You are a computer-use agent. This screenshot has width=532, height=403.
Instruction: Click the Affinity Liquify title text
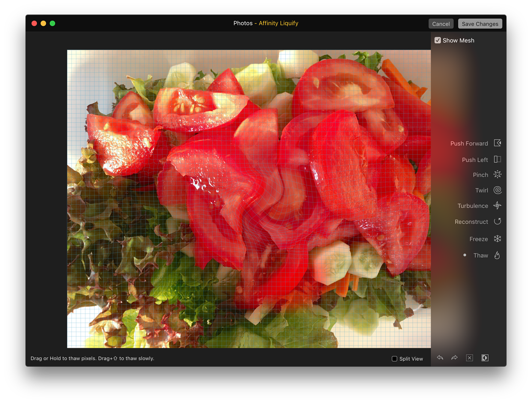[278, 23]
